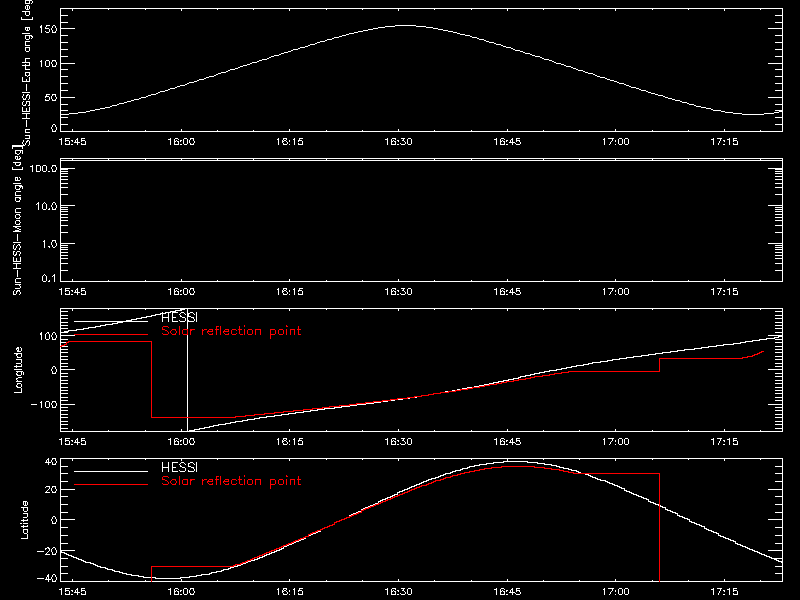Click the 'Sun-HESSI-Earth angle' axis title
The height and width of the screenshot is (600, 800).
tap(27, 72)
